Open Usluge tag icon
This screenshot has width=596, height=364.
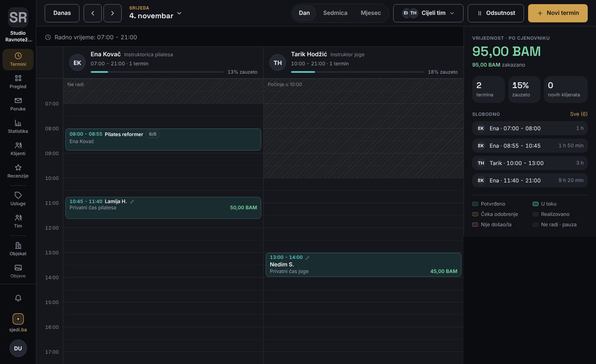coord(18,195)
